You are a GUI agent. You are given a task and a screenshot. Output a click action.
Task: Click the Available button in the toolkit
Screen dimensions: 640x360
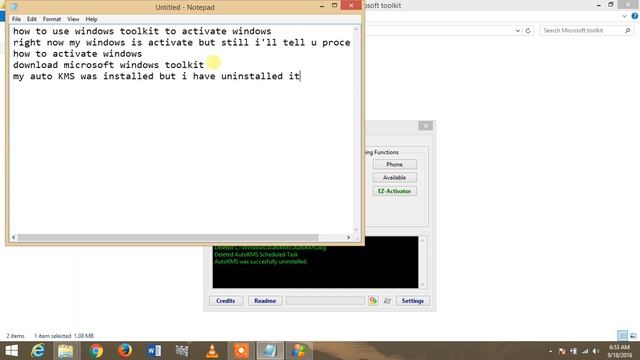pyautogui.click(x=394, y=178)
